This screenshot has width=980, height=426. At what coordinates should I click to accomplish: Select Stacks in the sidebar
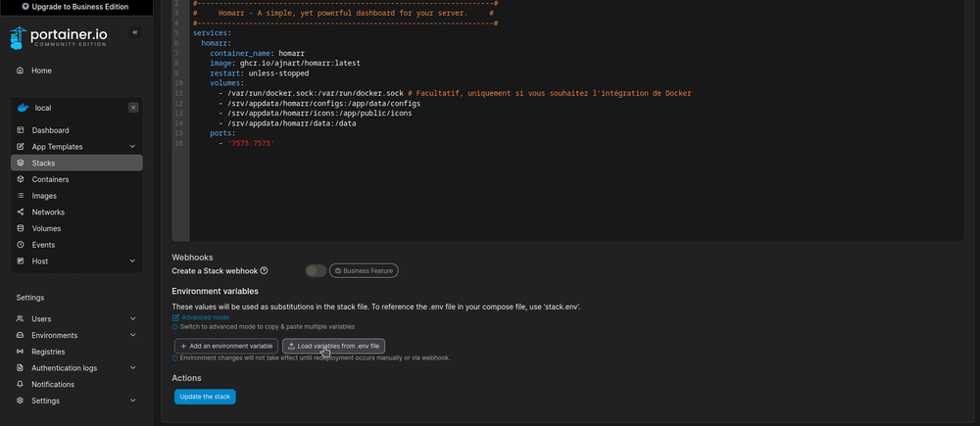tap(76, 163)
